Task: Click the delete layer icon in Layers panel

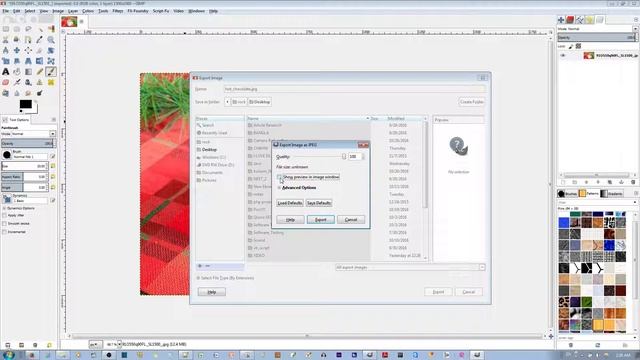Action: [633, 182]
